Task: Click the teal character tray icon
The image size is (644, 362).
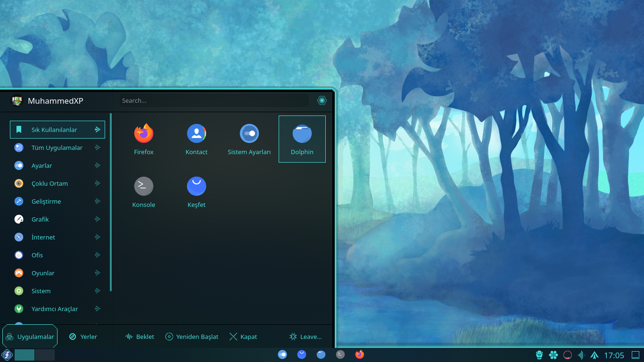Action: pyautogui.click(x=539, y=355)
